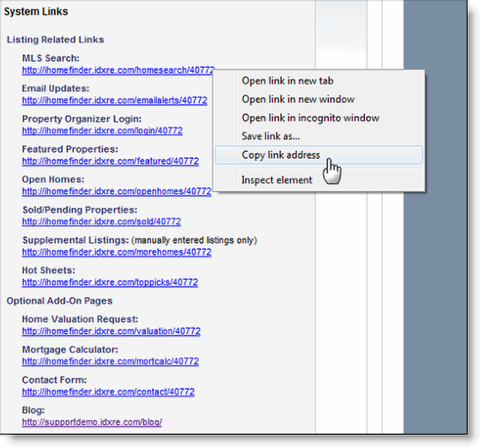481x448 pixels.
Task: Open the Home Valuation Request link
Action: 111,331
